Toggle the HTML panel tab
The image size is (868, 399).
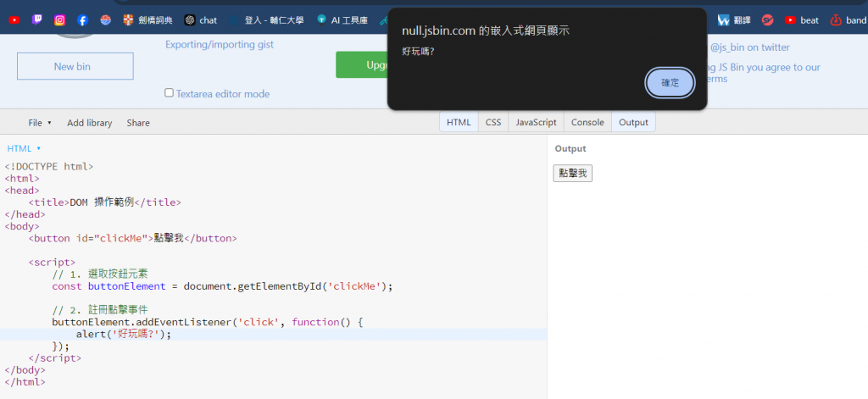pos(459,122)
